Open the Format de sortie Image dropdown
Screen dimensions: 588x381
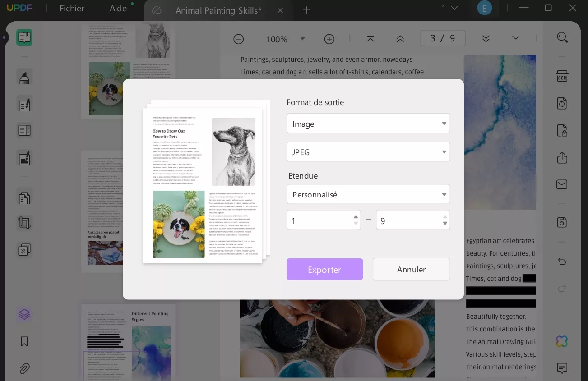click(368, 124)
